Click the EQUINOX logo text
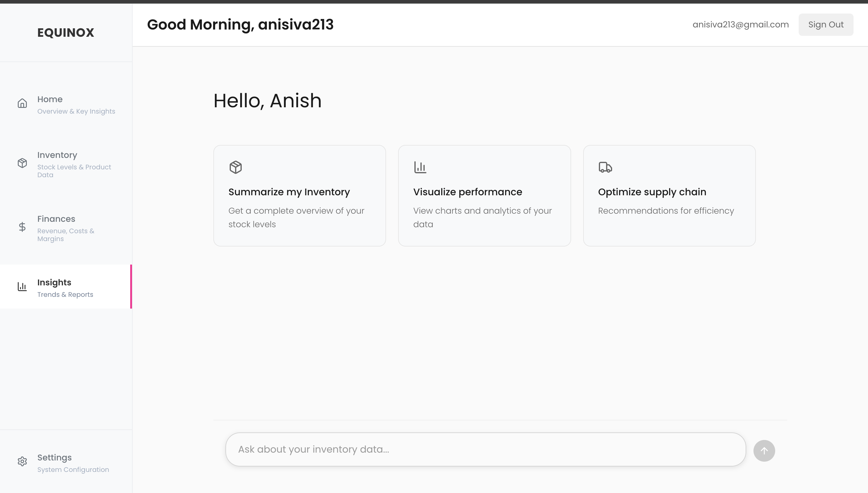This screenshot has height=493, width=868. tap(66, 33)
